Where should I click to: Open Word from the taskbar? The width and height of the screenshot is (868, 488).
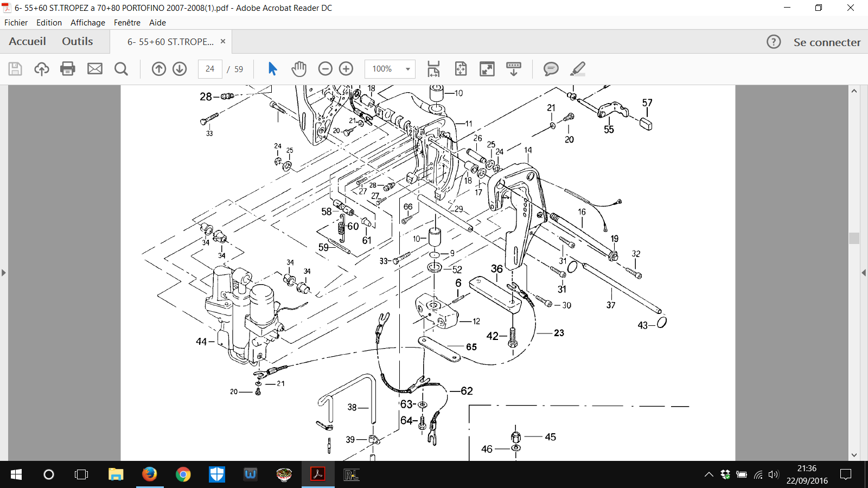pyautogui.click(x=251, y=475)
